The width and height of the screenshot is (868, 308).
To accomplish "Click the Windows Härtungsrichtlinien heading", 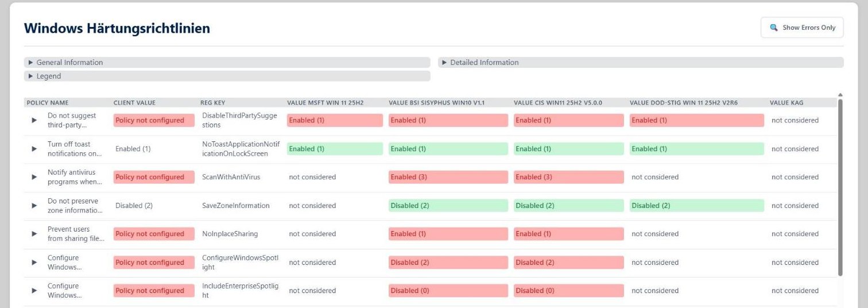I will (117, 28).
